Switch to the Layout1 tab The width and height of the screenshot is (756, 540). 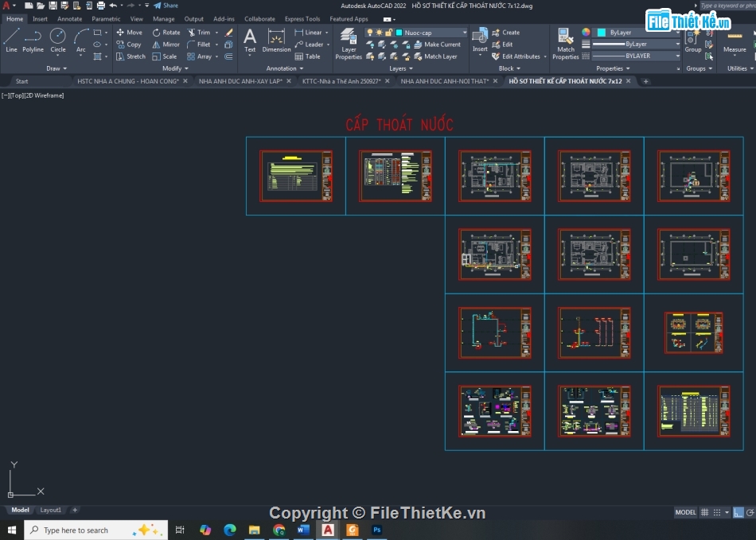[x=50, y=510]
